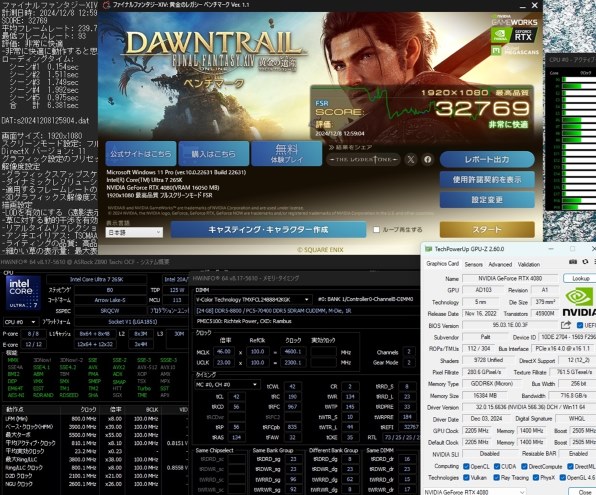Switch to the Advanced tab

coord(500,264)
